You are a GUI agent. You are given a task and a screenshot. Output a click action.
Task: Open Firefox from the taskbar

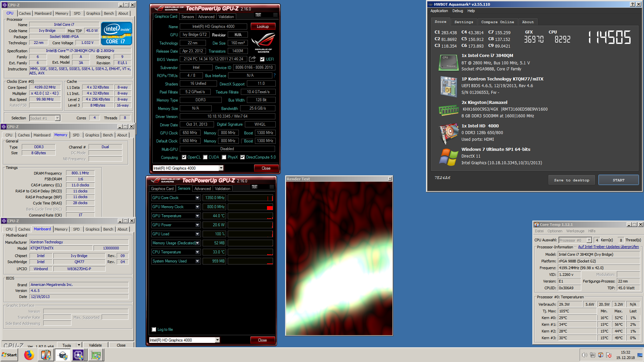coord(29,355)
